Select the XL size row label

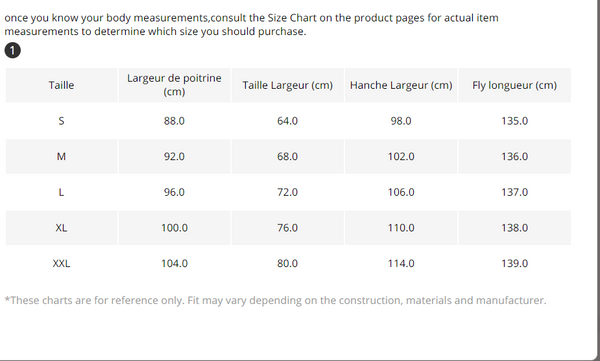tap(61, 228)
